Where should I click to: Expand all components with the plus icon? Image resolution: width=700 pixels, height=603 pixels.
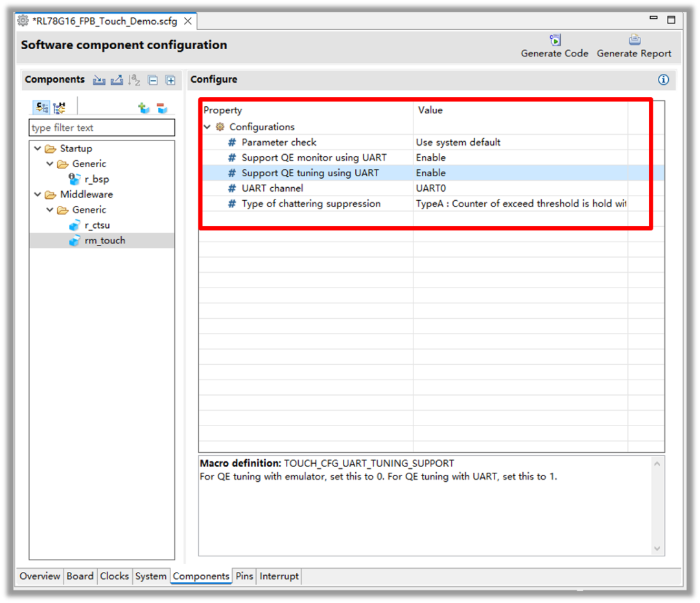click(x=170, y=80)
